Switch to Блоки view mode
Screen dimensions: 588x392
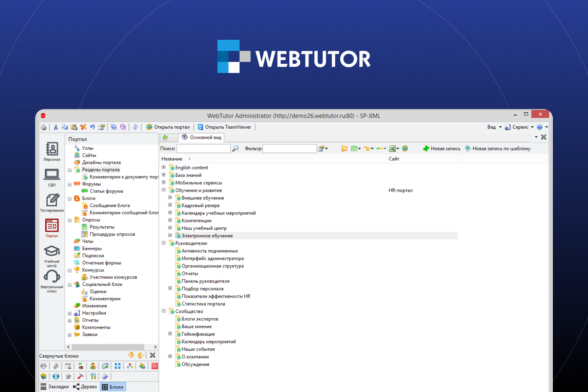click(x=113, y=387)
